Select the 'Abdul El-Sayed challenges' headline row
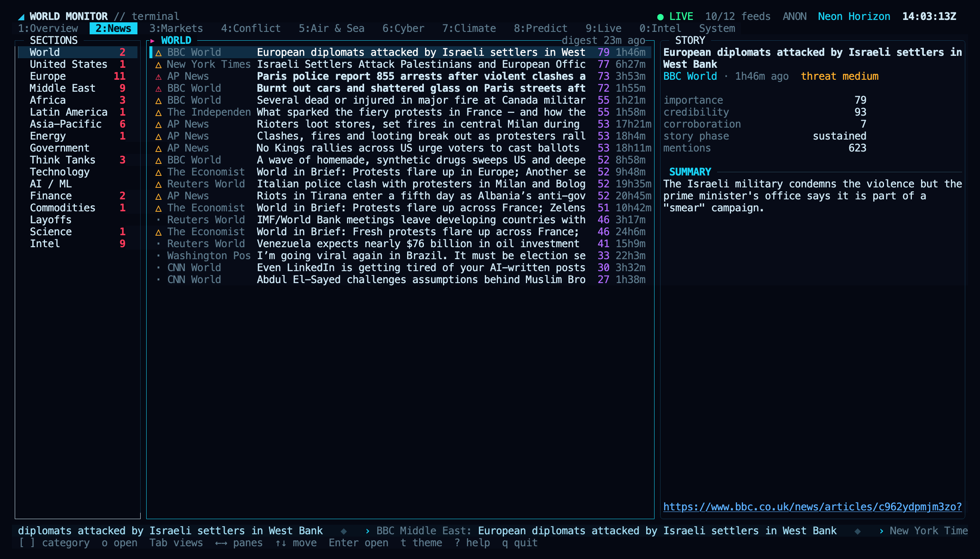980x559 pixels. [400, 279]
